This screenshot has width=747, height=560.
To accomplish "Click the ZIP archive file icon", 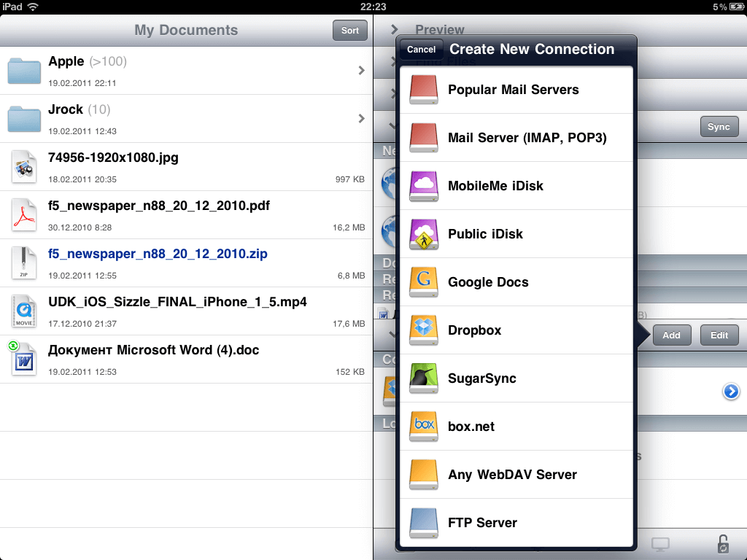I will pyautogui.click(x=24, y=262).
